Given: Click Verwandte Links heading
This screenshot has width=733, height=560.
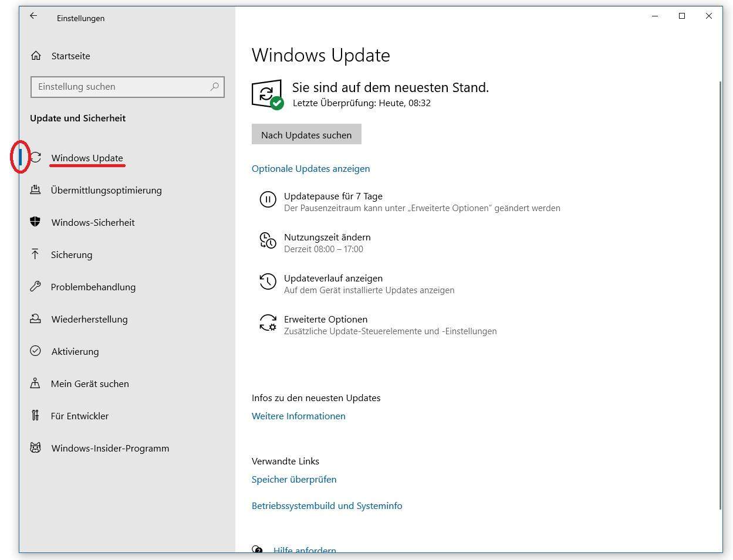Looking at the screenshot, I should tap(285, 461).
